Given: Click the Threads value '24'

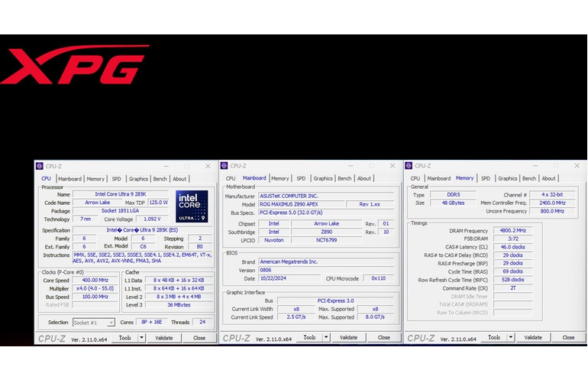Looking at the screenshot, I should click(202, 323).
